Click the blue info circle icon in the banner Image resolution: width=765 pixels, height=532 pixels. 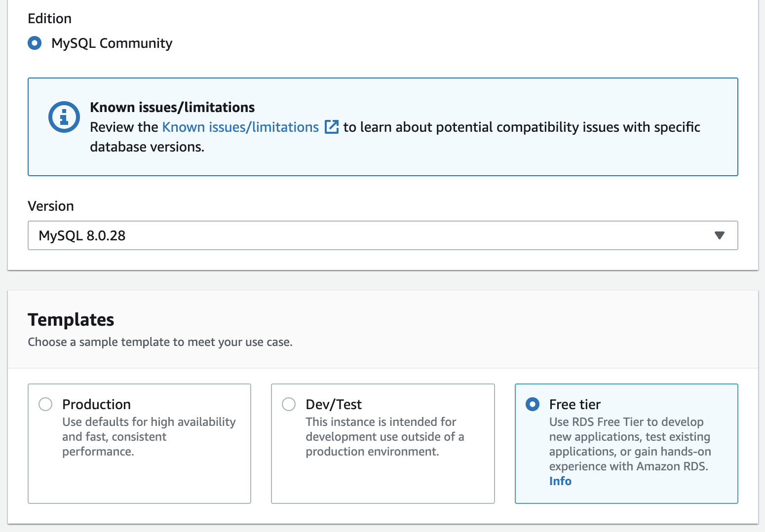(x=64, y=117)
